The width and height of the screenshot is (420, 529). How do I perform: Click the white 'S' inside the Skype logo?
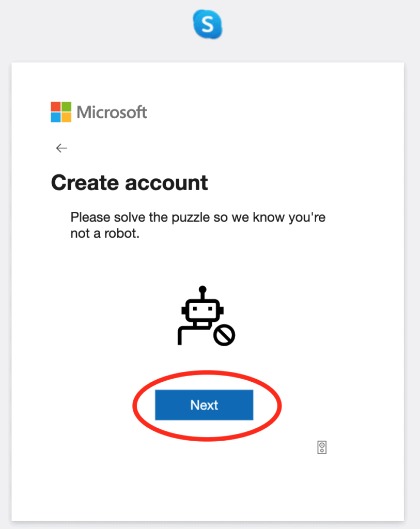coord(208,25)
